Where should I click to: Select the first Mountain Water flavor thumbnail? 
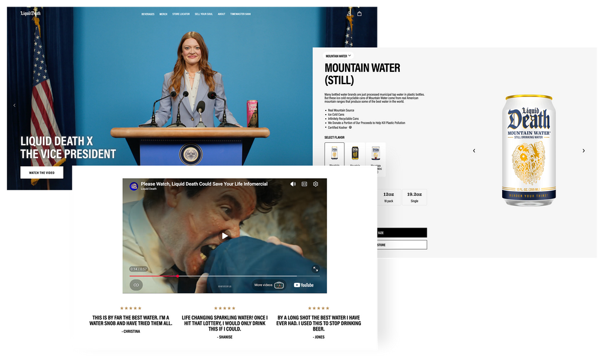334,154
